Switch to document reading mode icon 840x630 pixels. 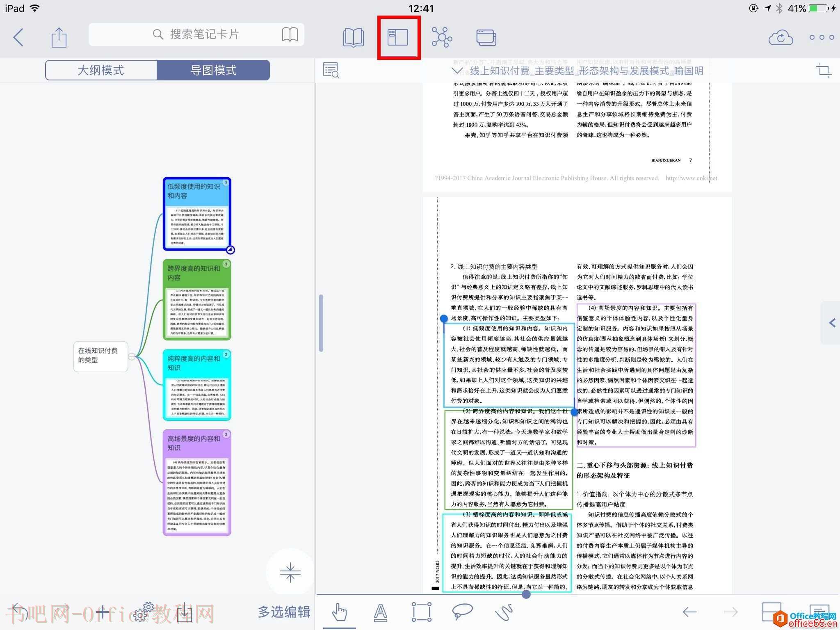point(353,37)
